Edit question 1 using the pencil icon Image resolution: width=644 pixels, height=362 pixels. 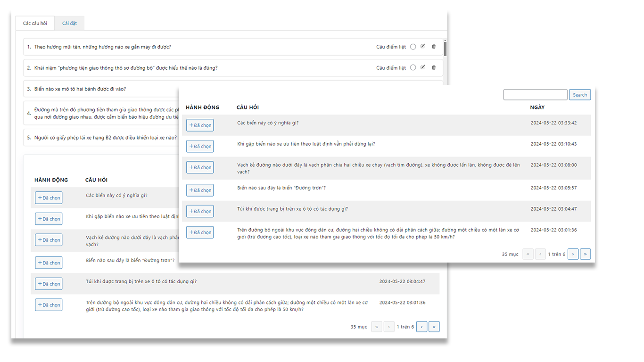tap(423, 47)
